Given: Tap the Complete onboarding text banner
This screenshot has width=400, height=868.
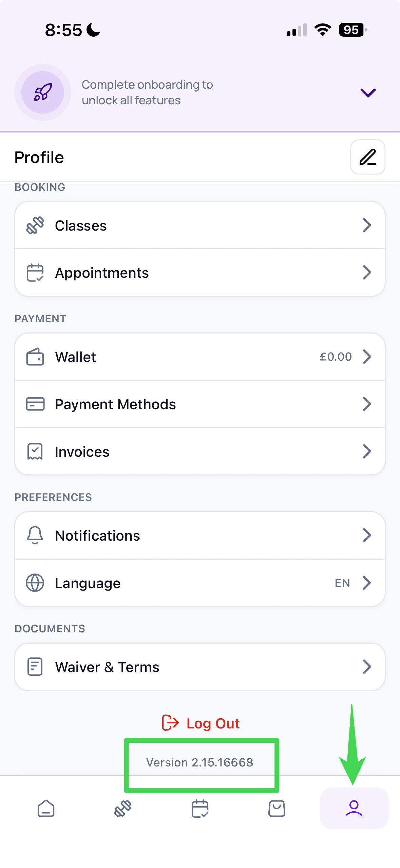Looking at the screenshot, I should tap(147, 92).
